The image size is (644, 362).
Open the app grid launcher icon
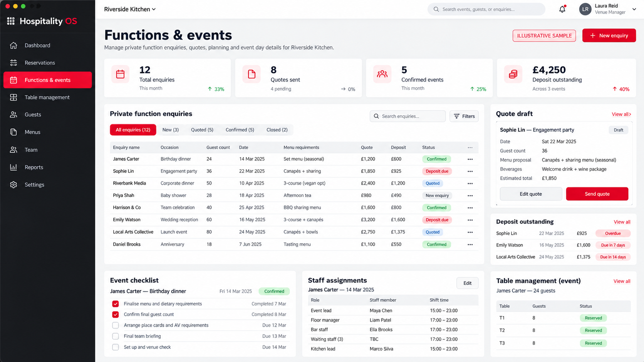[11, 21]
